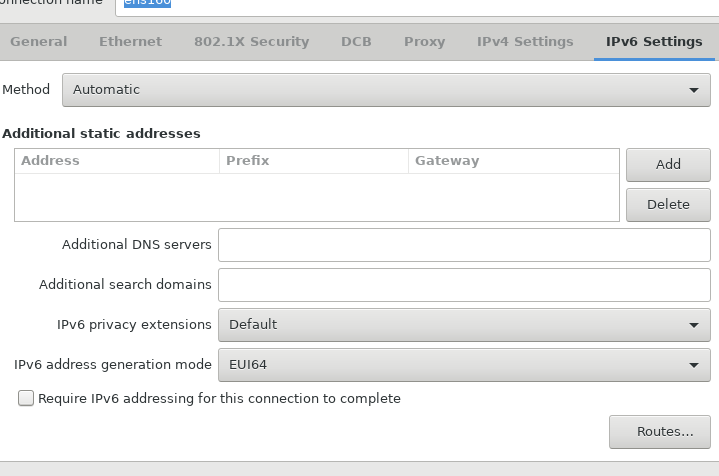Click the 'Additional static addresses' heading
719x476 pixels.
tap(101, 133)
